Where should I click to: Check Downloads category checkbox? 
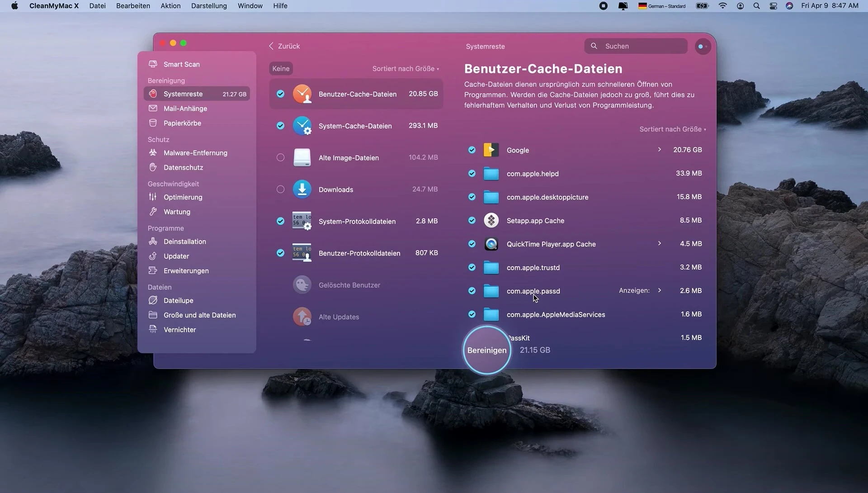point(281,189)
